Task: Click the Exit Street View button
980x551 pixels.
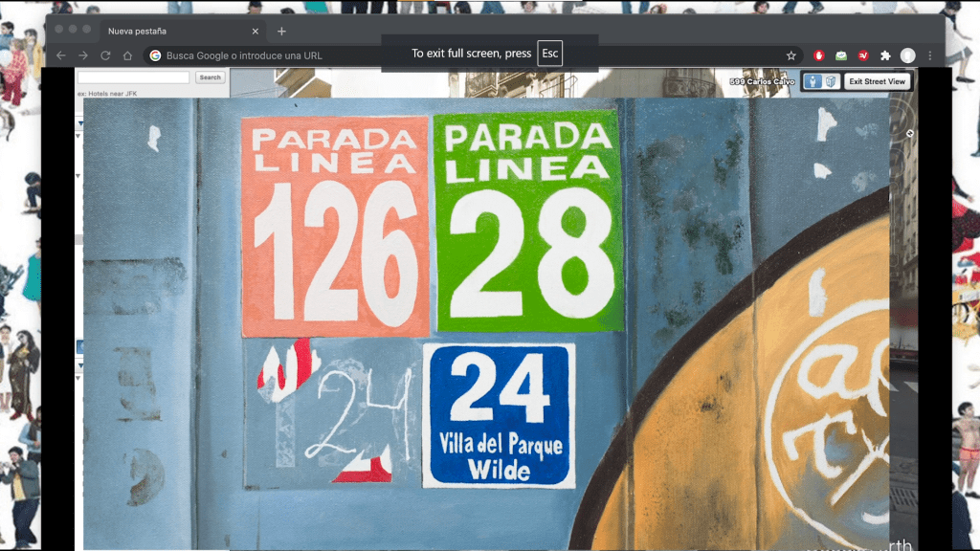Action: click(877, 81)
